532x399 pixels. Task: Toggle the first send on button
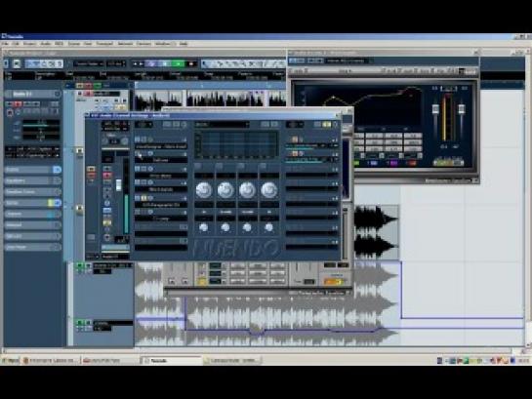[295, 140]
